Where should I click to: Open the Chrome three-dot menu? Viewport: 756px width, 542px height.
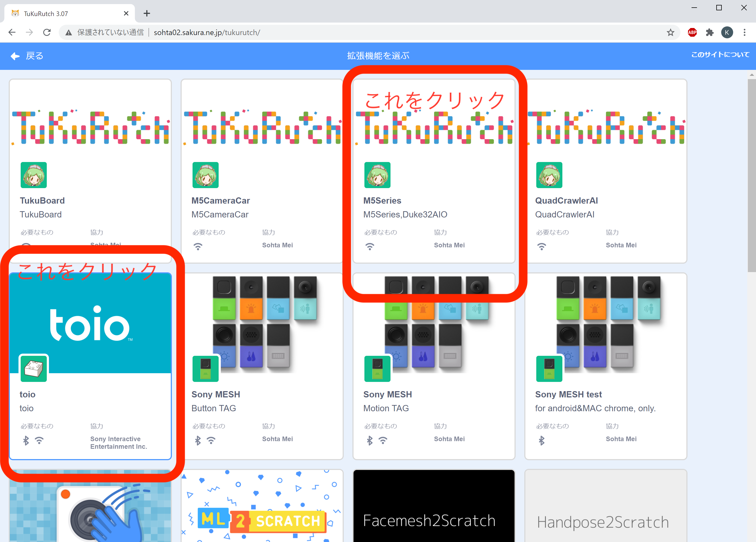click(x=744, y=32)
